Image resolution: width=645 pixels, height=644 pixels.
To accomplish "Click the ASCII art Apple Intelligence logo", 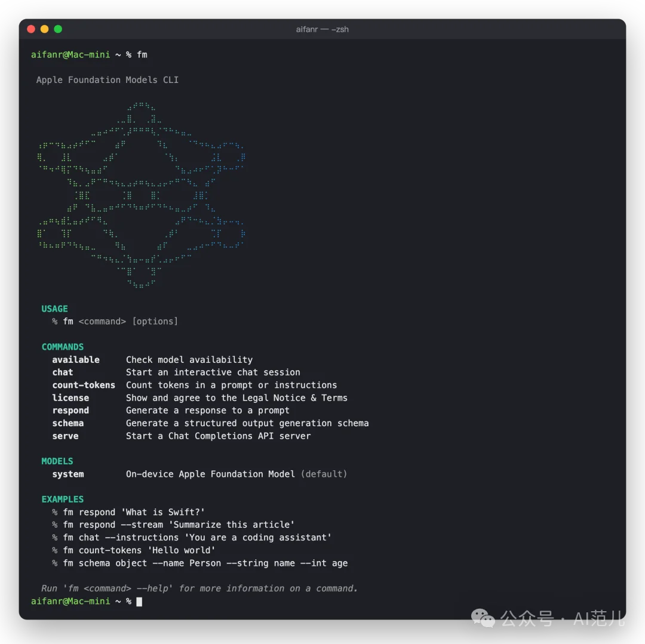I will click(x=142, y=195).
